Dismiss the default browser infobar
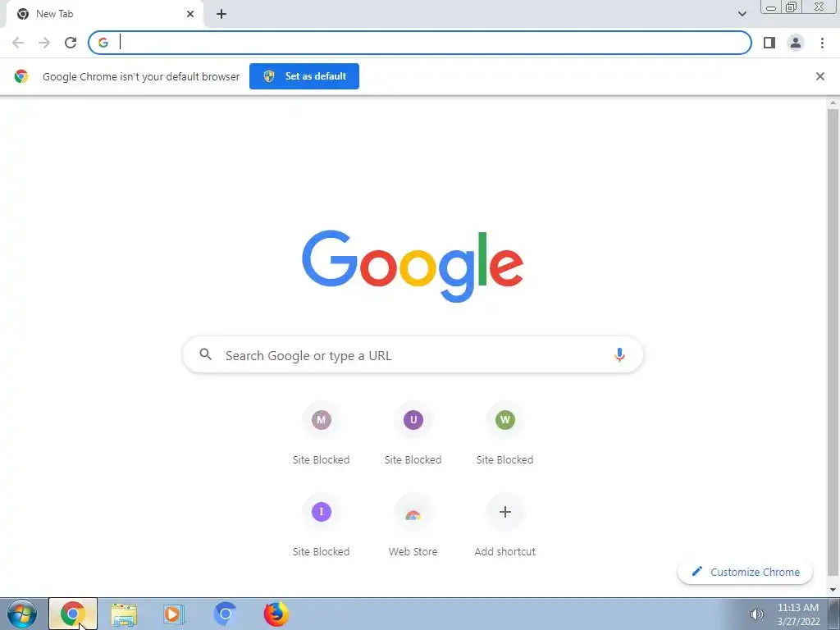840x630 pixels. tap(819, 76)
